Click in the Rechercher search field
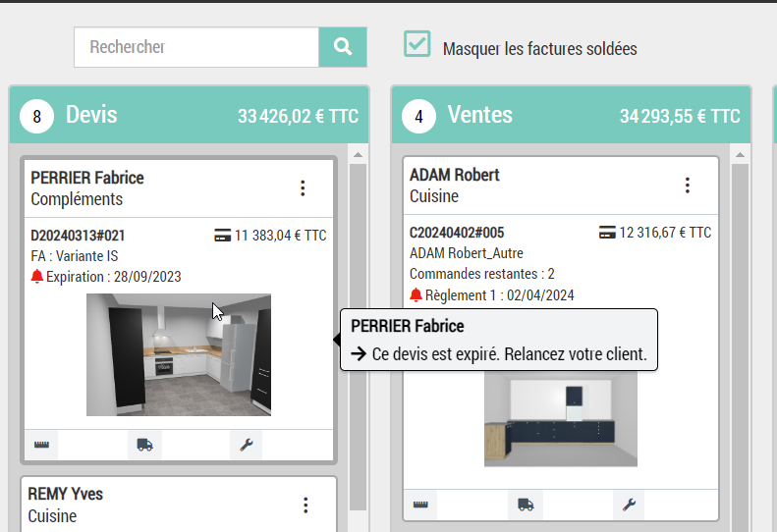This screenshot has width=777, height=532. coord(196,47)
